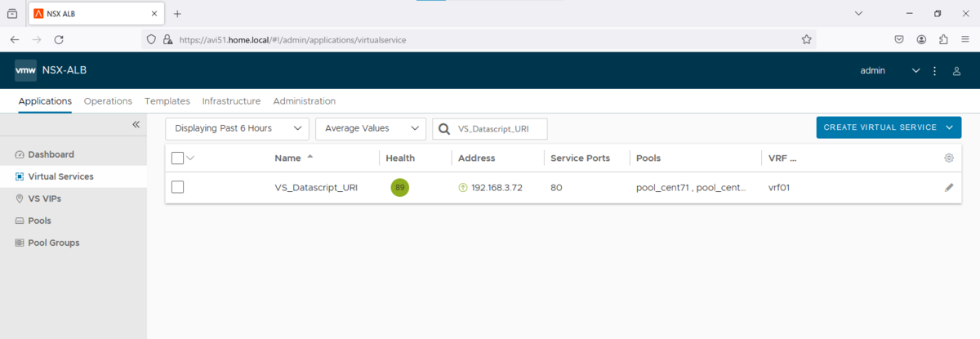Open the Firefox account icon
The width and height of the screenshot is (980, 339).
click(x=921, y=39)
